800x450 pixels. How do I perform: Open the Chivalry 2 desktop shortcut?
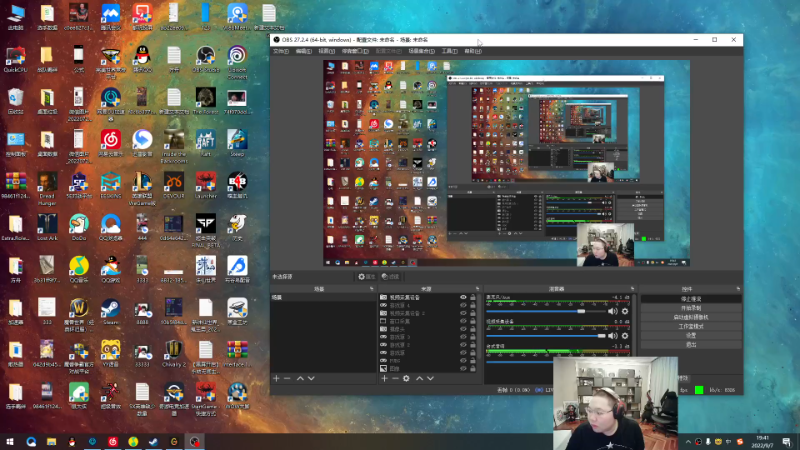tap(173, 354)
